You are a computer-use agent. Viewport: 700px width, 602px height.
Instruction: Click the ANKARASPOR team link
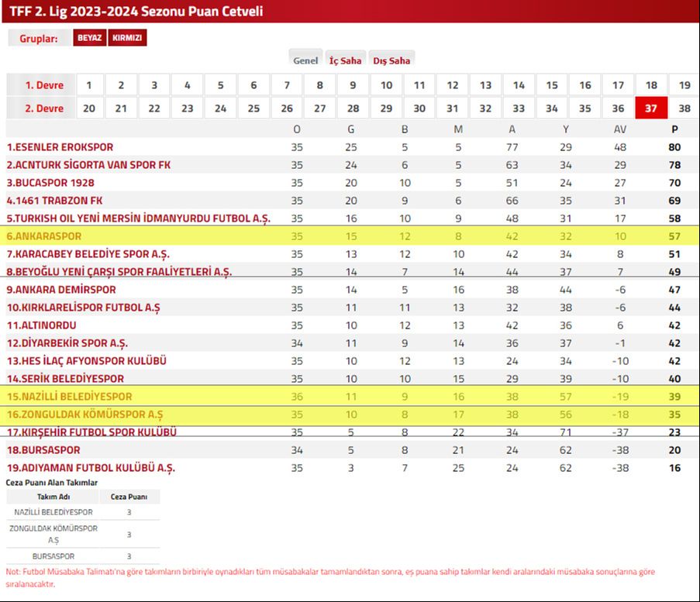(43, 236)
